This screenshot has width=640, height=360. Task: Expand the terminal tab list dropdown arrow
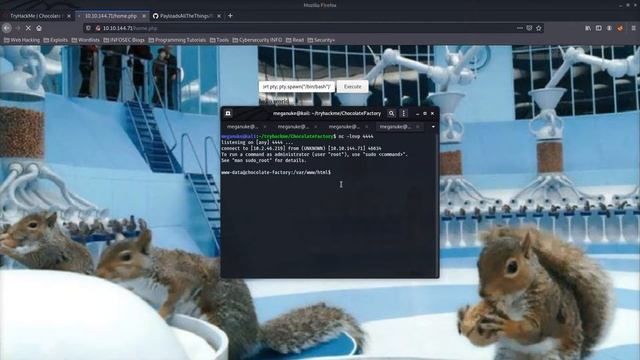pos(433,127)
